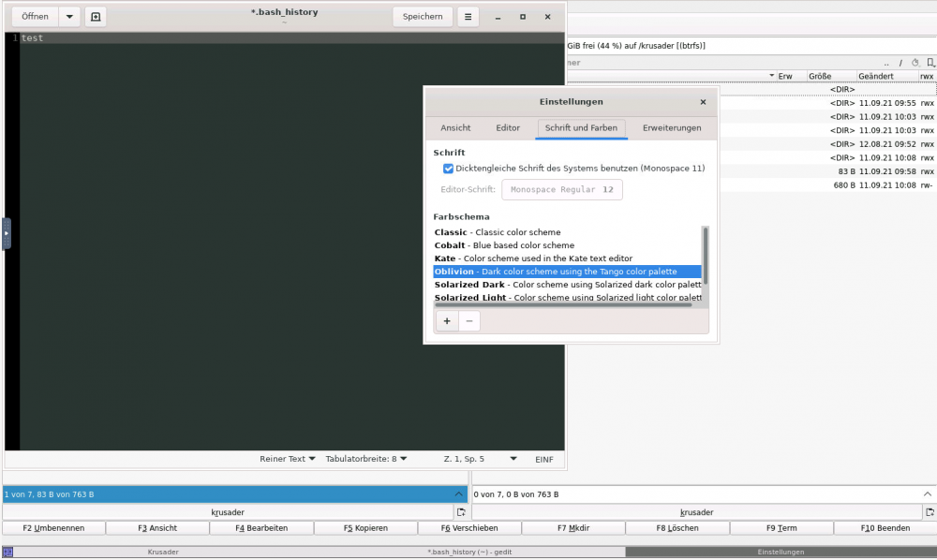Select the Cobalt color scheme
Image resolution: width=937 pixels, height=560 pixels.
[567, 245]
